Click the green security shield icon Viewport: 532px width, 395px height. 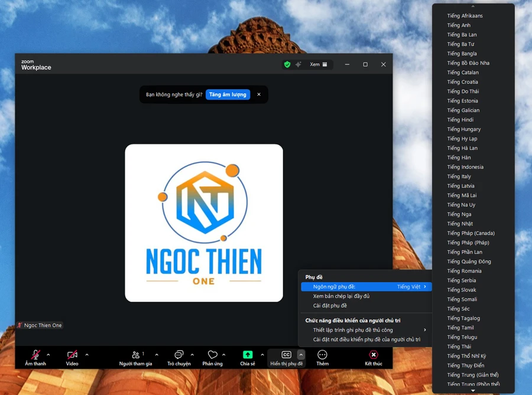(x=288, y=64)
